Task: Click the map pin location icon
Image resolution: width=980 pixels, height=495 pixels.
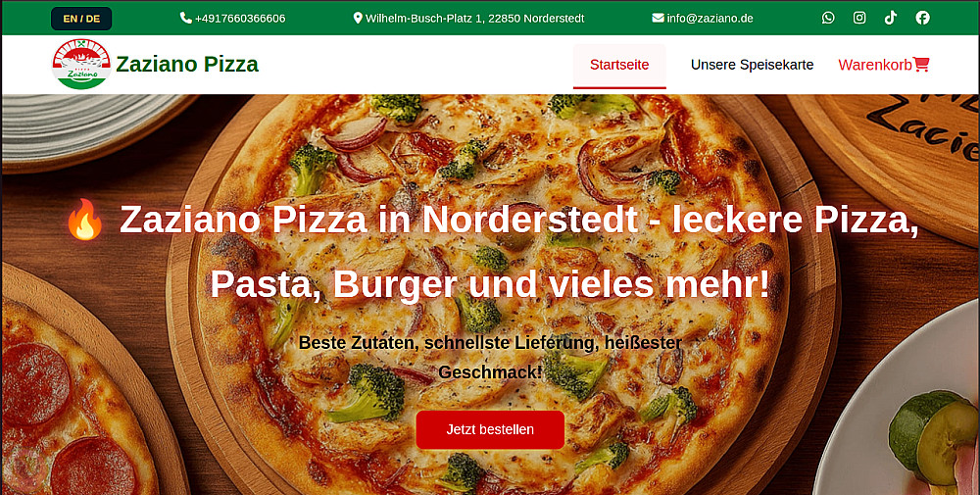Action: click(x=358, y=18)
